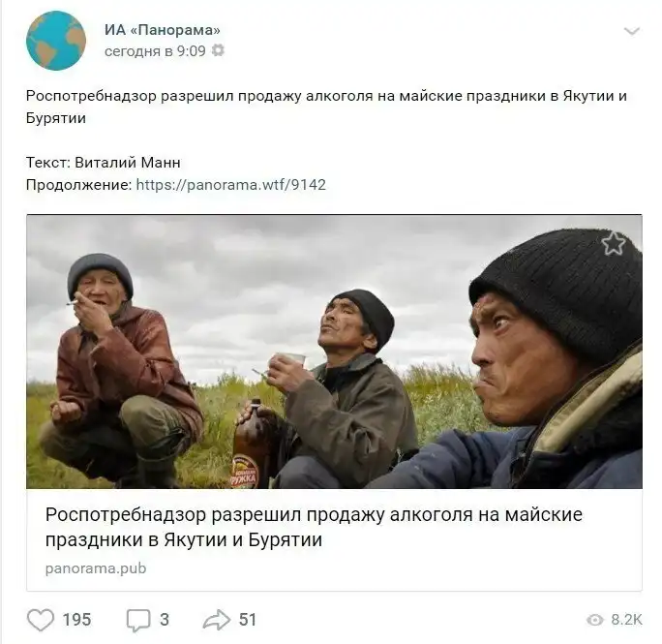
Task: Open the post timestamp сегодня в 9:09
Action: click(x=155, y=50)
